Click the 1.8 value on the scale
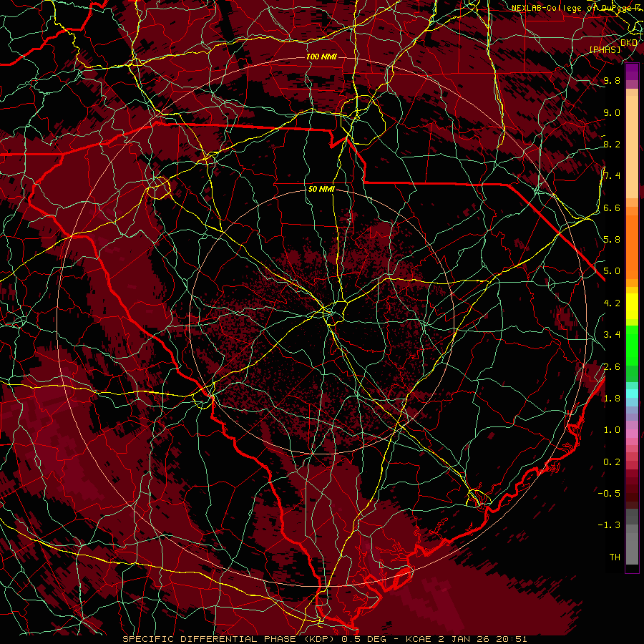The width and height of the screenshot is (644, 644). coord(612,399)
